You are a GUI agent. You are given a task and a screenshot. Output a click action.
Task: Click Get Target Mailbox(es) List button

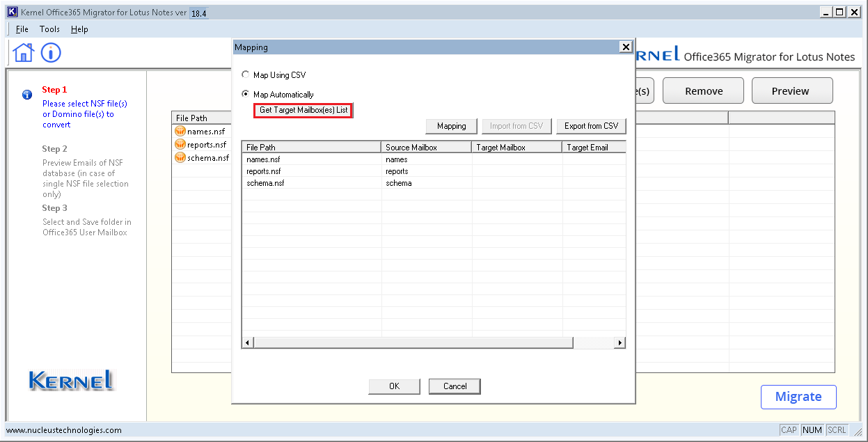pos(303,110)
